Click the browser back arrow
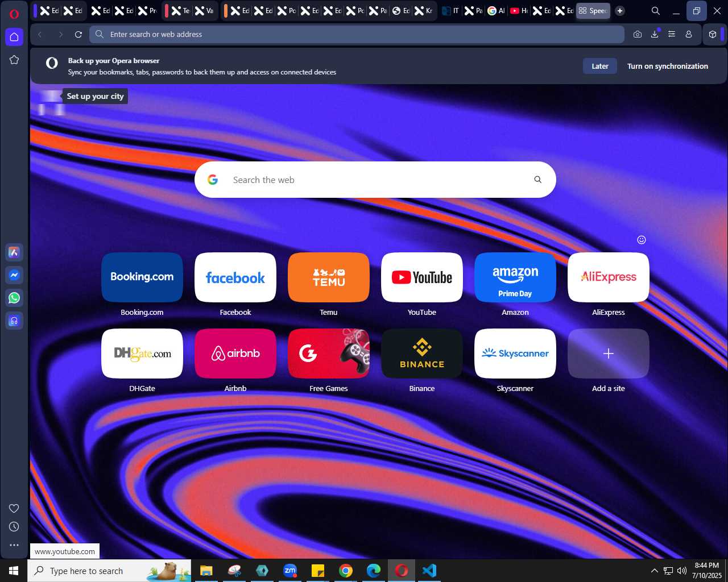728x582 pixels. pyautogui.click(x=40, y=34)
